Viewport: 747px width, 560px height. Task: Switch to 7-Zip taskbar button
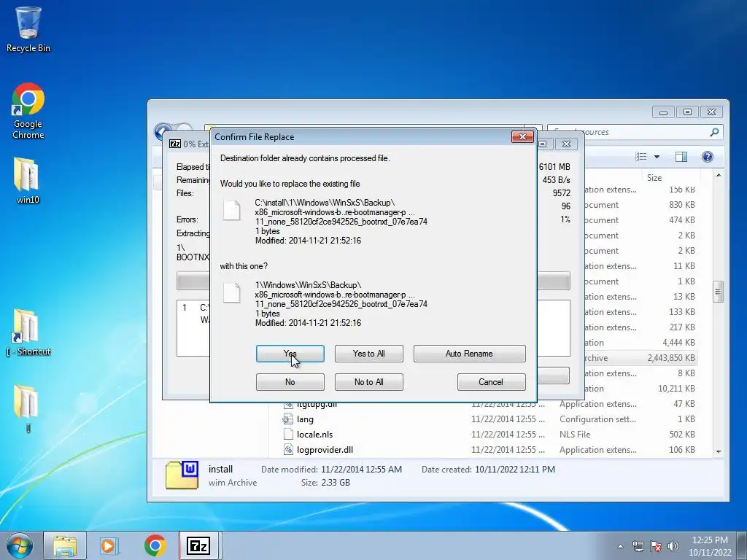tap(198, 545)
